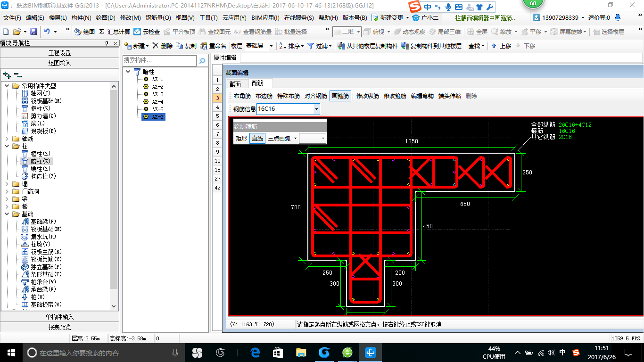644x362 pixels.
Task: Click the search magnifier icon beside 搜索构件
Action: tap(202, 60)
